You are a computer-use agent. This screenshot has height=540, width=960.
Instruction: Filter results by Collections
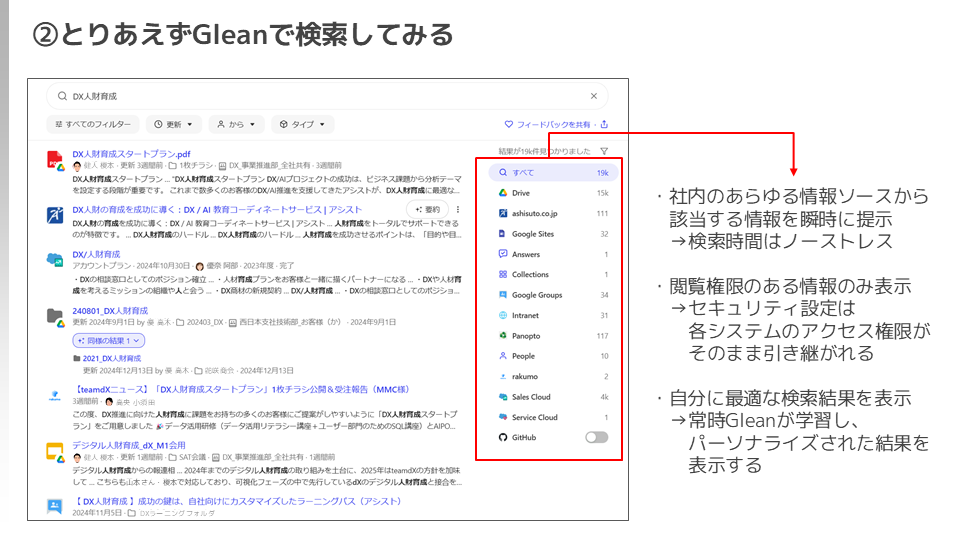(x=553, y=274)
